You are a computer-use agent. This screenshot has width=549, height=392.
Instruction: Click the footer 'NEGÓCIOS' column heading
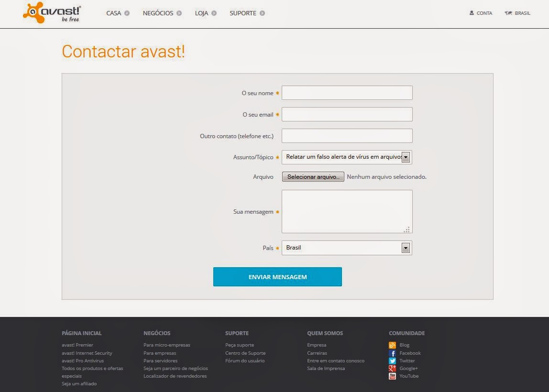pos(157,333)
